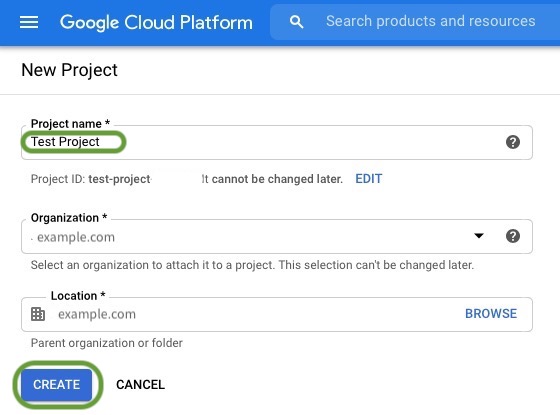Open the Organization example.com combo box
The image size is (560, 415).
pyautogui.click(x=277, y=236)
